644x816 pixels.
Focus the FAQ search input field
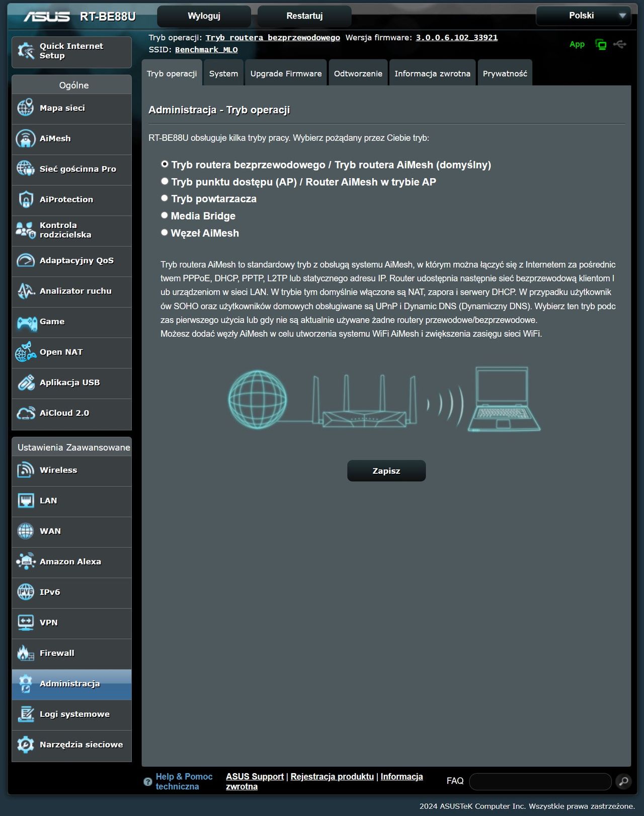coord(540,781)
